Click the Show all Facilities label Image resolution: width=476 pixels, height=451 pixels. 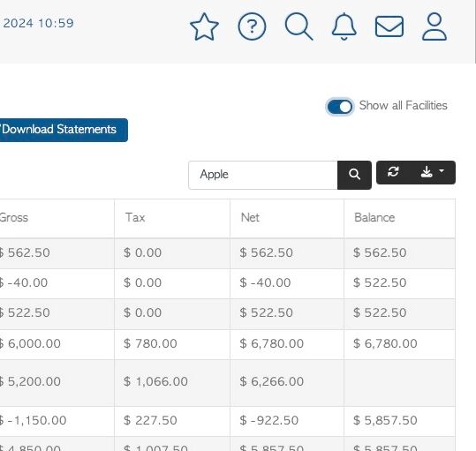(403, 106)
